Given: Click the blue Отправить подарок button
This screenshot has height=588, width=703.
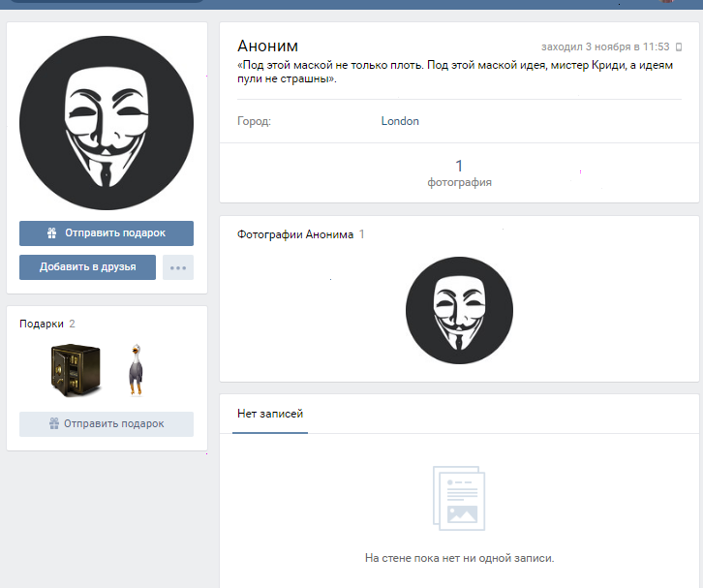Looking at the screenshot, I should 107,233.
